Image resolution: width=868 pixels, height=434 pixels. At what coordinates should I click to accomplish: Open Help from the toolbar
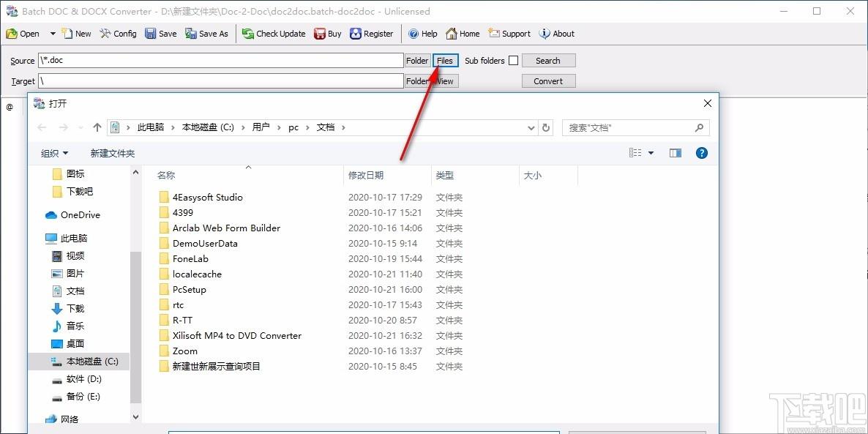423,34
